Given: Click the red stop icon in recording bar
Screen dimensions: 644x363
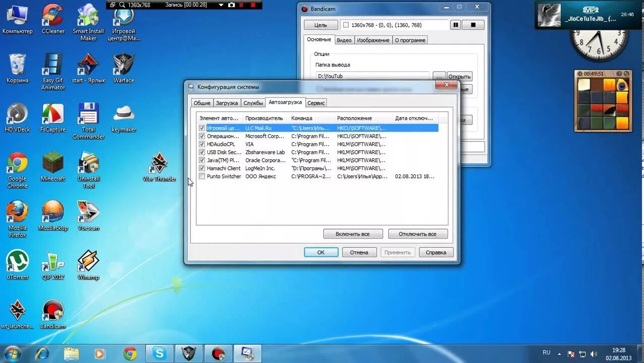Looking at the screenshot, I should [x=253, y=5].
